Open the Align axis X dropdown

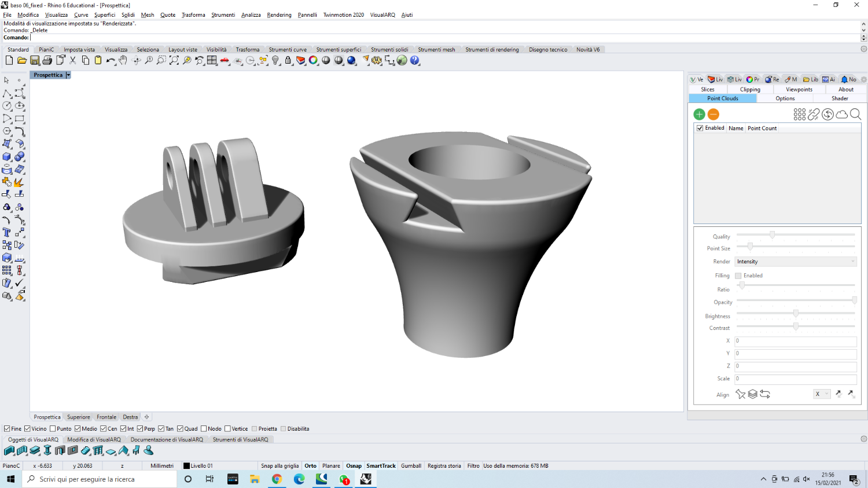822,394
